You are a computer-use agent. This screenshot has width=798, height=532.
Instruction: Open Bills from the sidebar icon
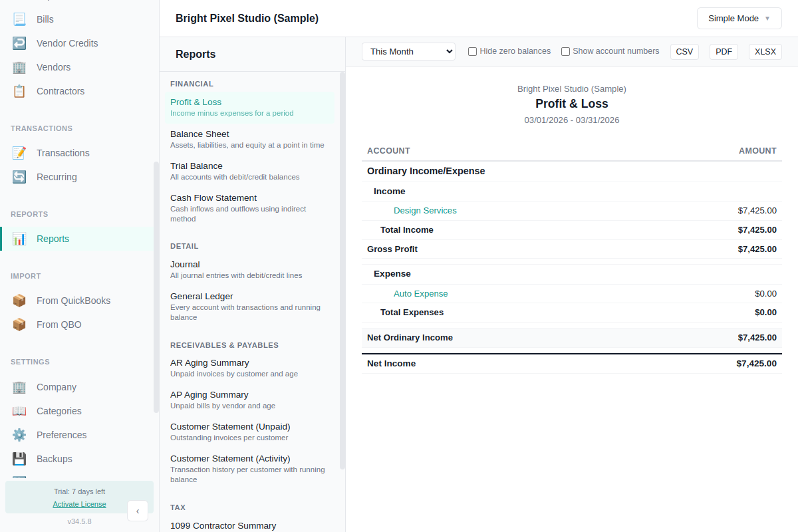tap(19, 19)
